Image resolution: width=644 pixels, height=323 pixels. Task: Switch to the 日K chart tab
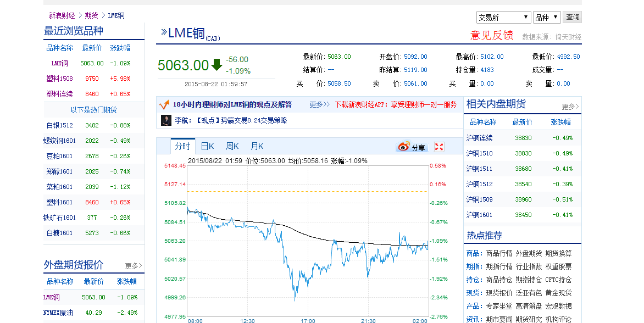[x=207, y=146]
